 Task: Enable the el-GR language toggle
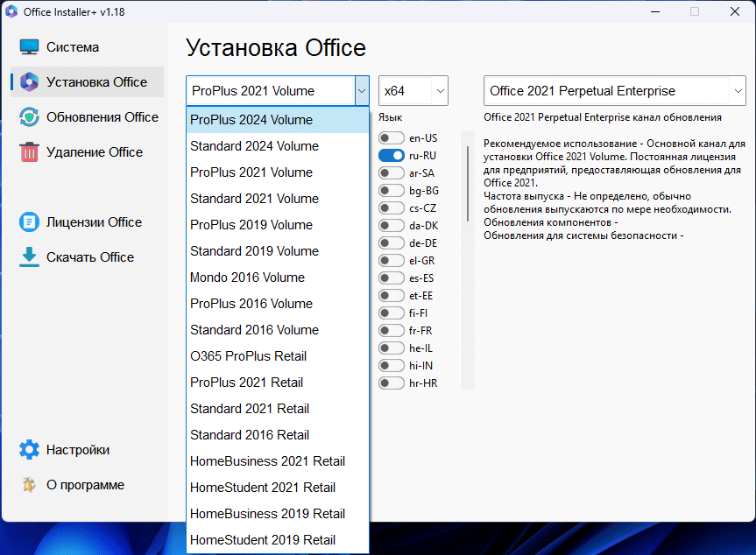click(391, 261)
